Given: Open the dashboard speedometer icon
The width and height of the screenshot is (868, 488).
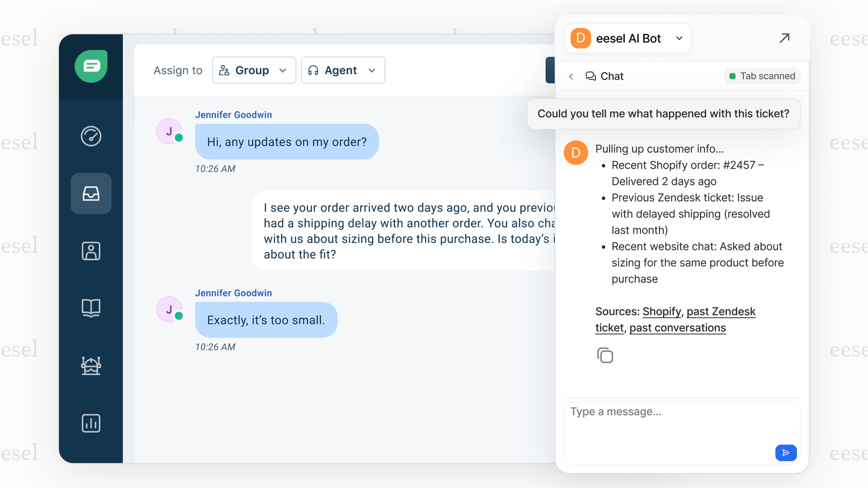Looking at the screenshot, I should (91, 136).
